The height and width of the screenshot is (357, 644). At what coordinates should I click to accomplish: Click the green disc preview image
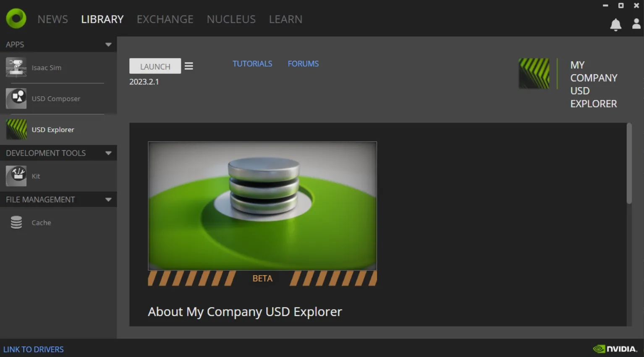(262, 206)
